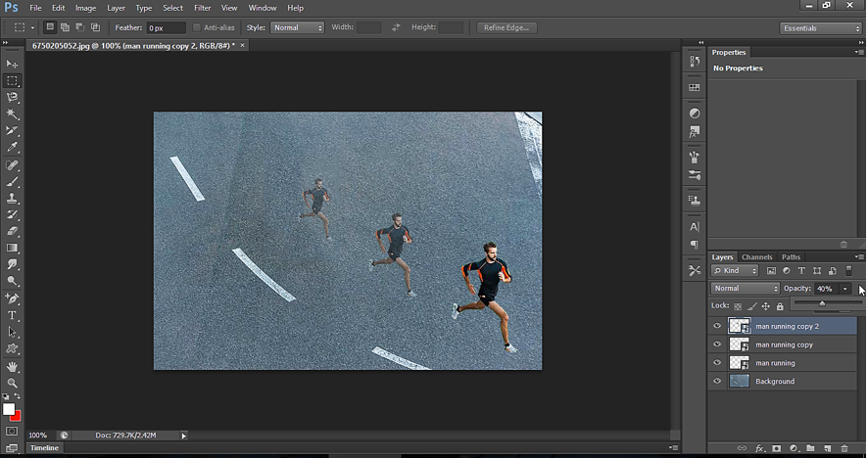Select the Clone Stamp tool
This screenshot has height=458, width=868.
12,198
